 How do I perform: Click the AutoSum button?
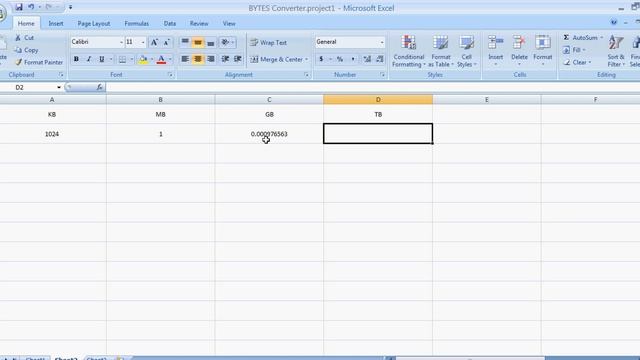pyautogui.click(x=580, y=38)
